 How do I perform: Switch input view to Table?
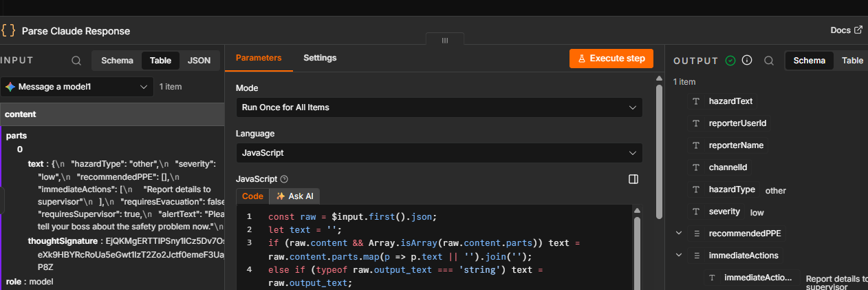(161, 61)
